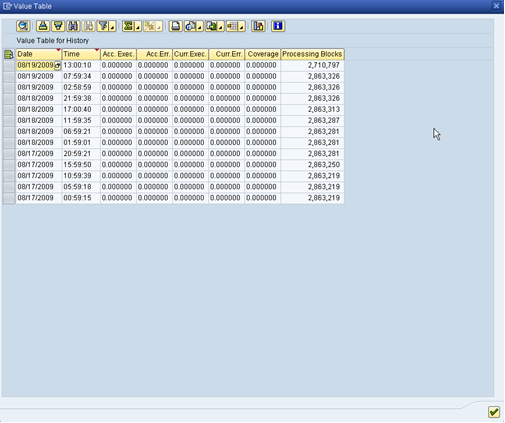The height and width of the screenshot is (423, 505).
Task: Select the row with time 17:00:40
Action: (9, 109)
